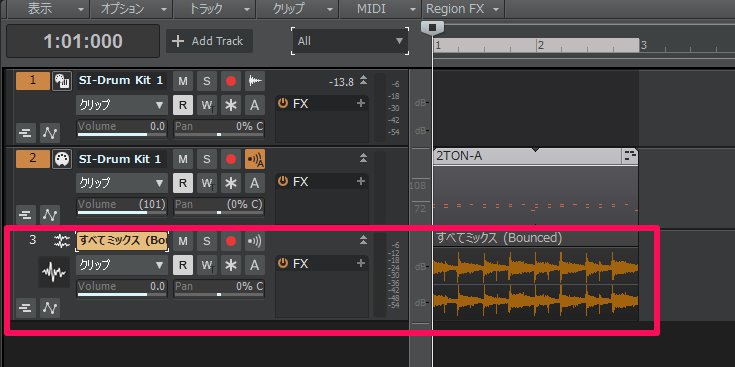Arm track 3 for recording
Screen dimensions: 735x367
click(231, 241)
